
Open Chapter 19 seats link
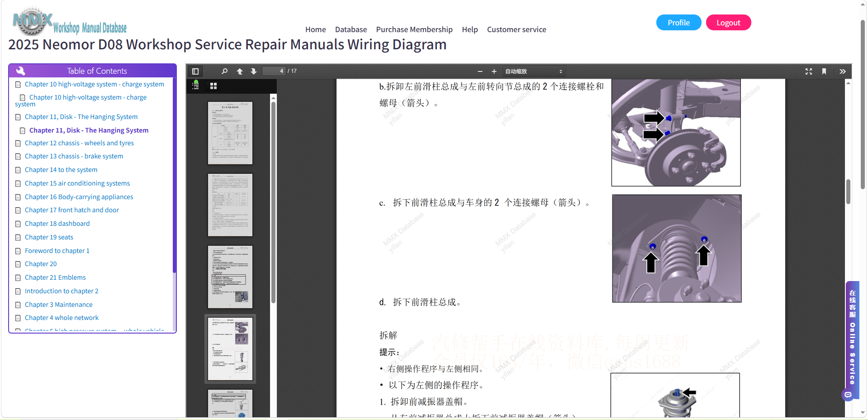(x=49, y=237)
